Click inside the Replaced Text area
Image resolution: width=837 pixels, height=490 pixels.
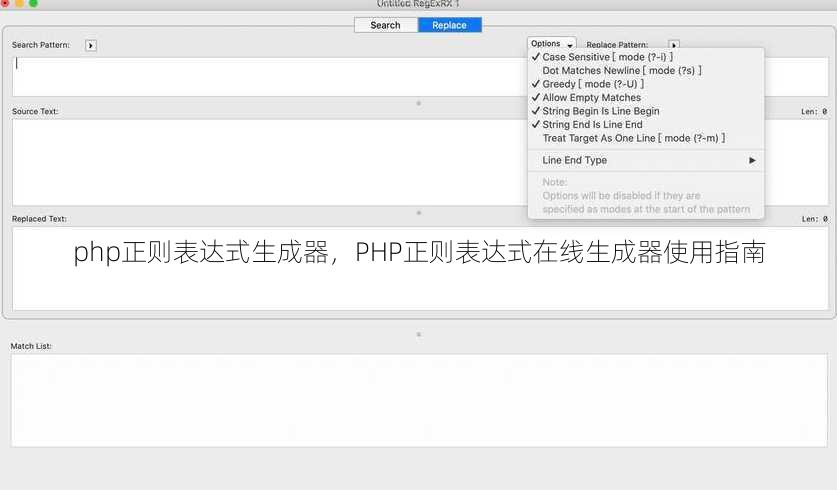tap(421, 268)
